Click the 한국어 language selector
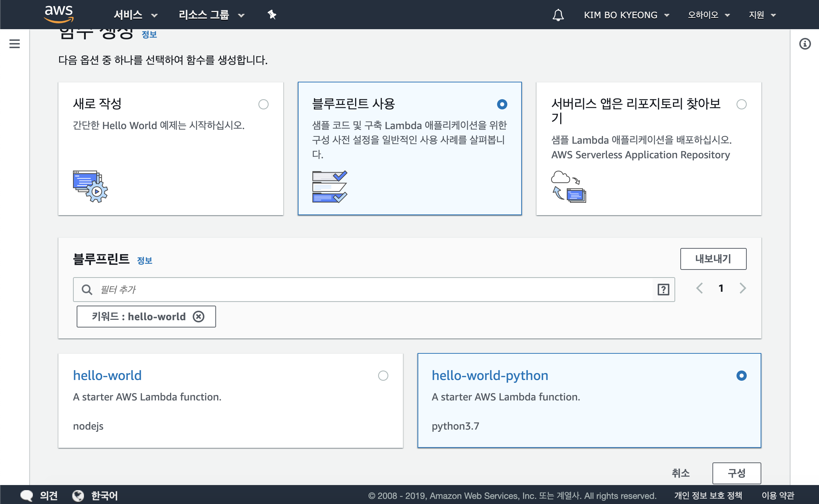Viewport: 819px width, 504px height. coord(104,496)
